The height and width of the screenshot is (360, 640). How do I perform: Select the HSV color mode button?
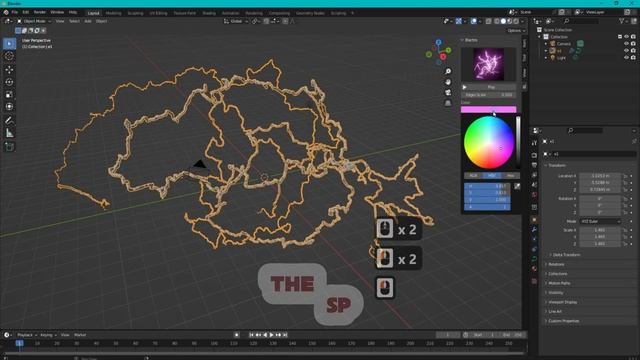coord(491,176)
